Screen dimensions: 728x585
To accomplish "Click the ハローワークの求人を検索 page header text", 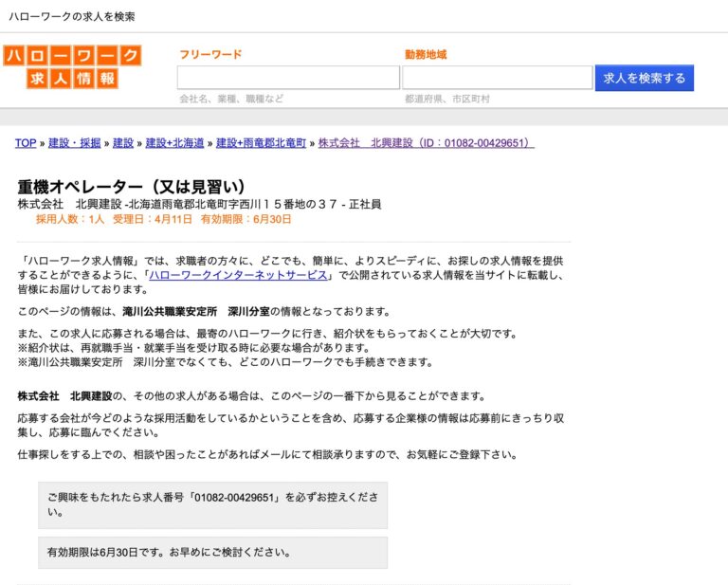I will point(72,17).
